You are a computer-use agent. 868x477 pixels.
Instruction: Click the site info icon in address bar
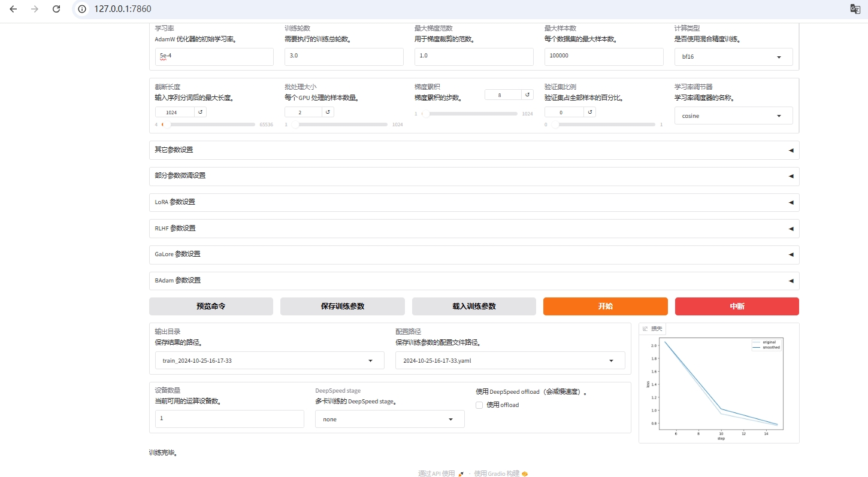[83, 9]
